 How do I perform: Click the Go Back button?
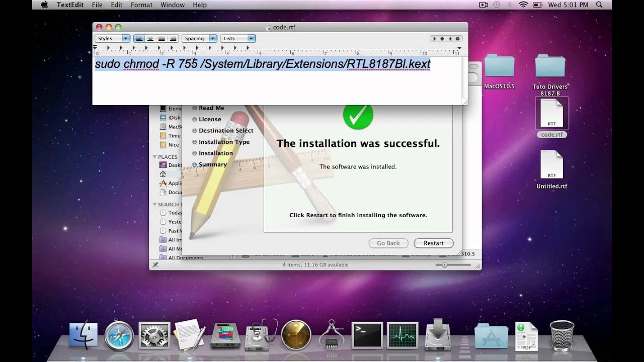[x=388, y=243]
